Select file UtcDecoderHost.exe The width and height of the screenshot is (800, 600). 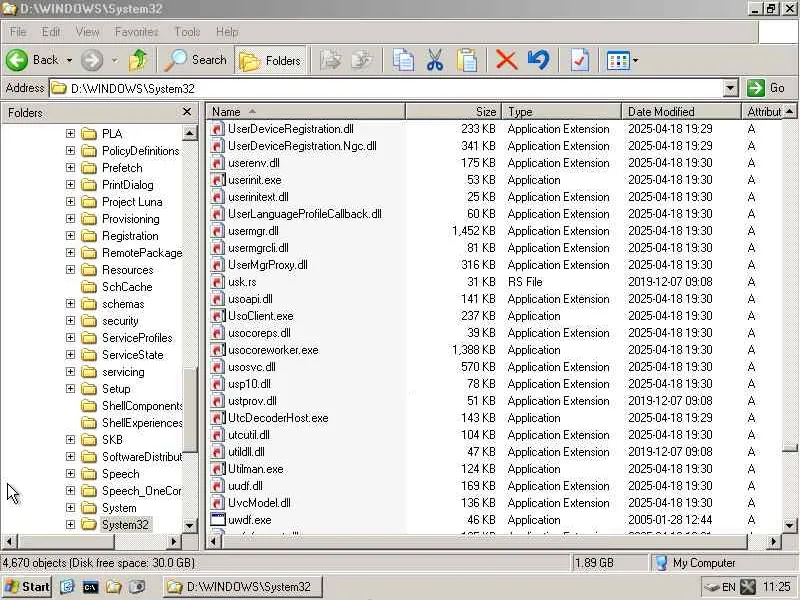278,418
